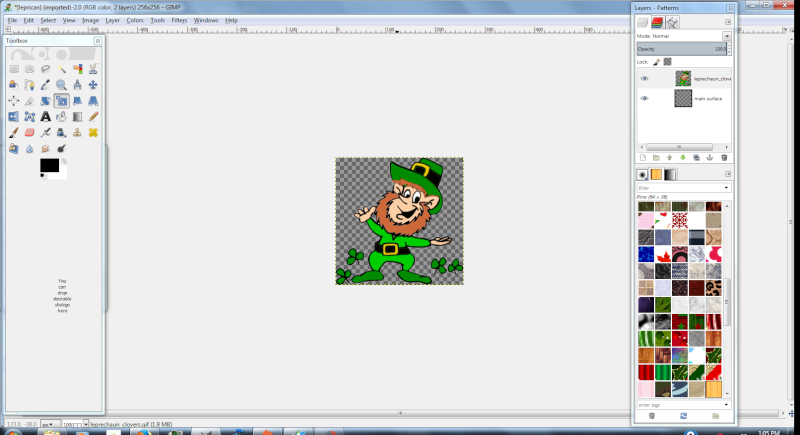Open the layer Mode dropdown
The height and width of the screenshot is (435, 800).
[727, 36]
